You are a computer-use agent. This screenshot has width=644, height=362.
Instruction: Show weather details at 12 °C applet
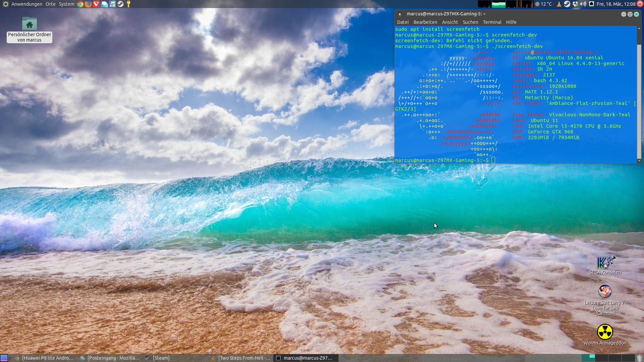coord(543,4)
